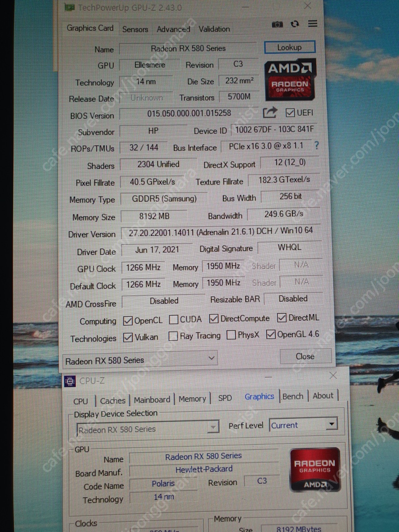Click the BIOS export share icon
The image size is (399, 532).
click(270, 113)
